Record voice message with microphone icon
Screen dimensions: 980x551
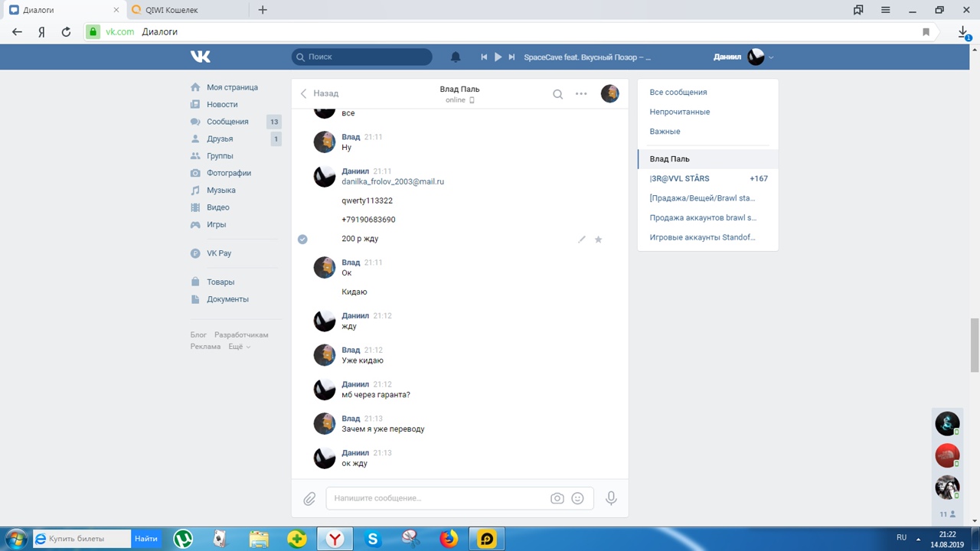(611, 498)
